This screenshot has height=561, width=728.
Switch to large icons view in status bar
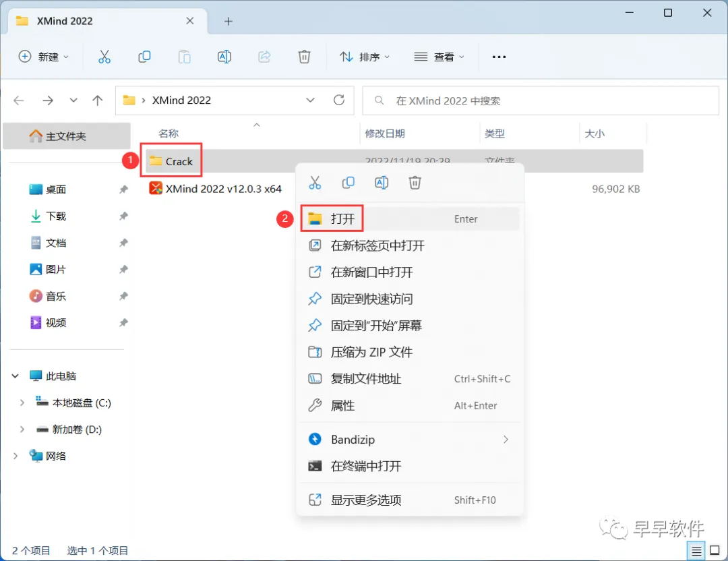(x=715, y=551)
